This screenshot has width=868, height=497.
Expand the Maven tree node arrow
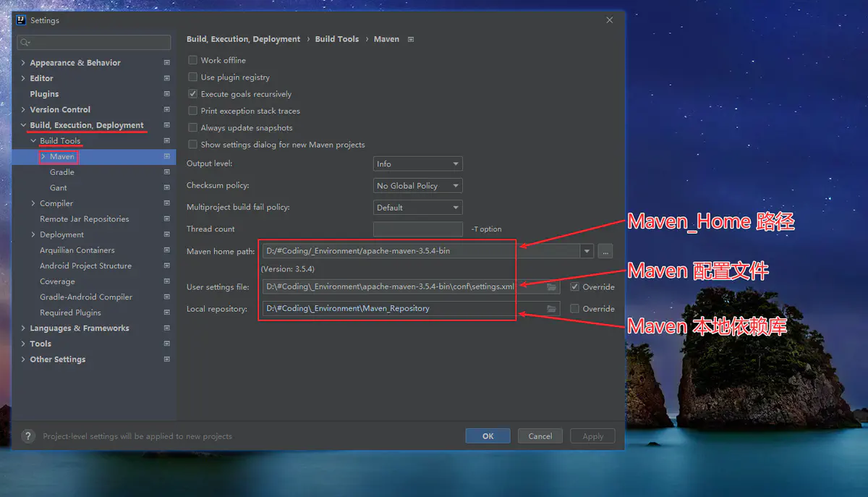(43, 156)
